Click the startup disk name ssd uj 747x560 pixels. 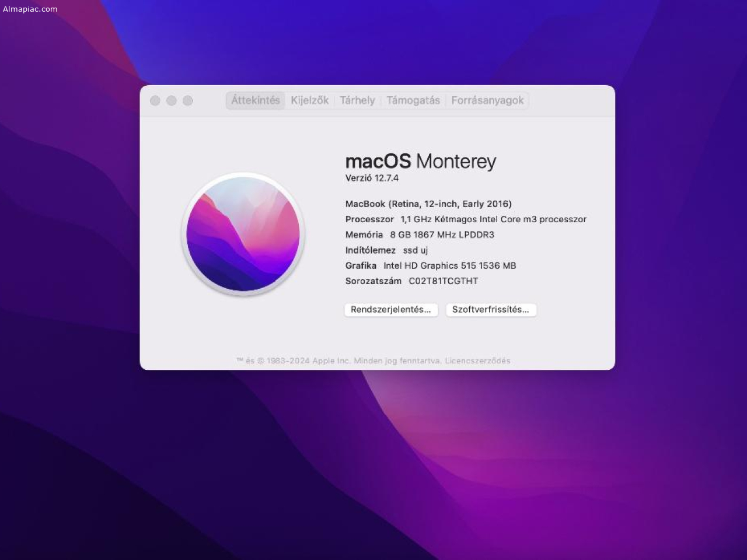click(416, 250)
